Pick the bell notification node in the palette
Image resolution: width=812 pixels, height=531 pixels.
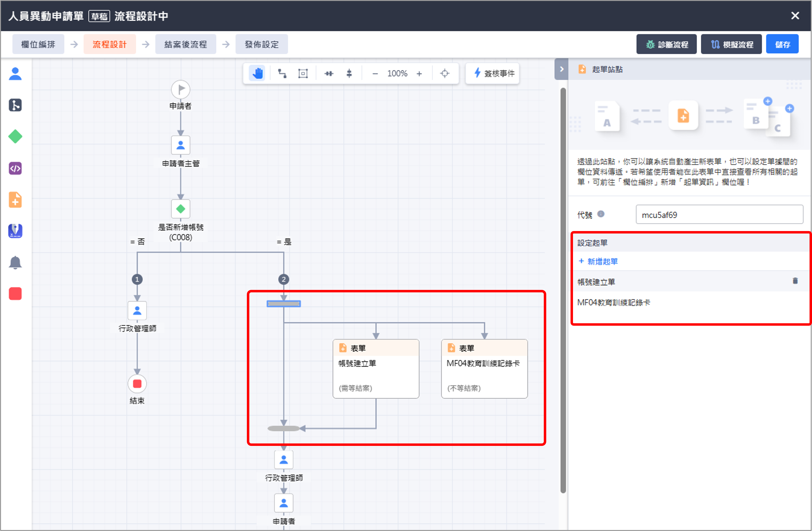(15, 263)
